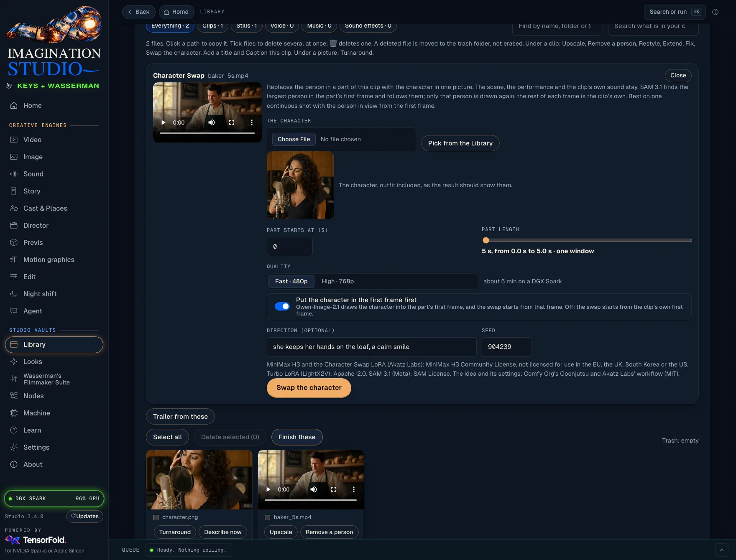Viewport: 736px width, 560px height.
Task: Click the Updates button
Action: pyautogui.click(x=85, y=517)
